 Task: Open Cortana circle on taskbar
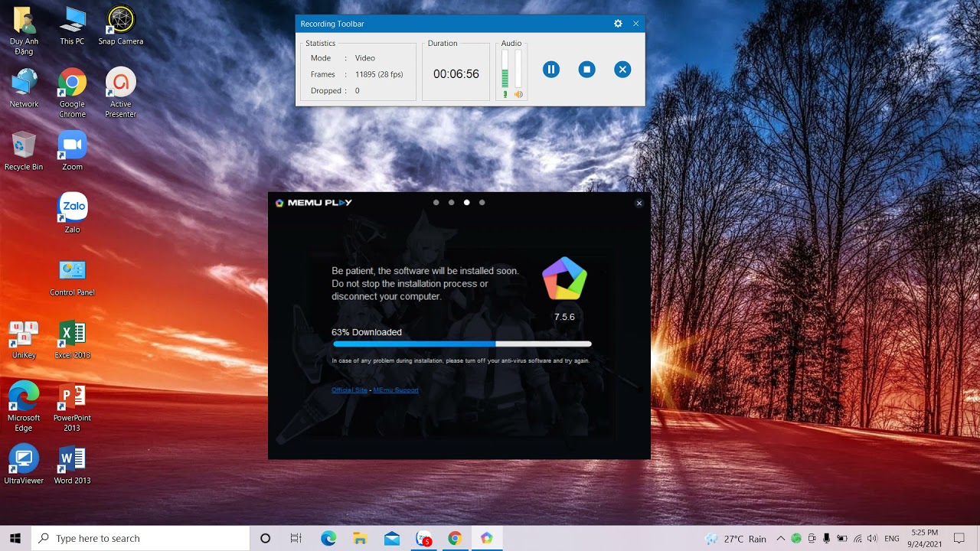point(266,538)
